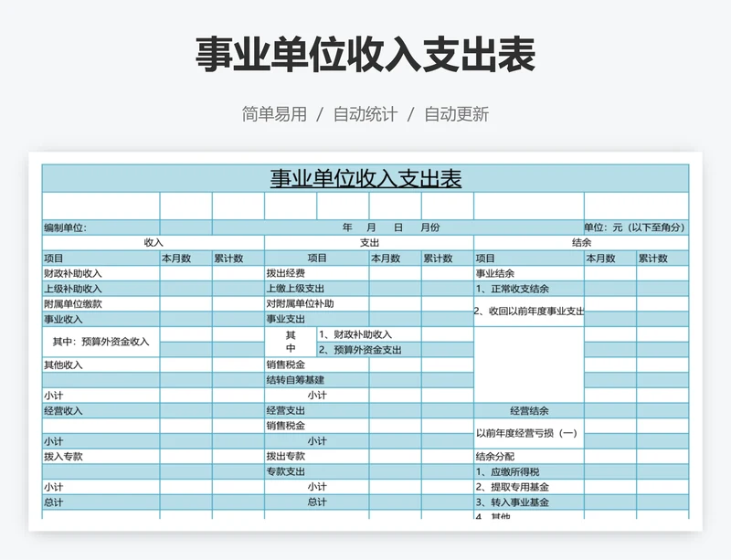Viewport: 731px width, 560px height.
Task: Click the 结余分配 cell
Action: tap(529, 457)
